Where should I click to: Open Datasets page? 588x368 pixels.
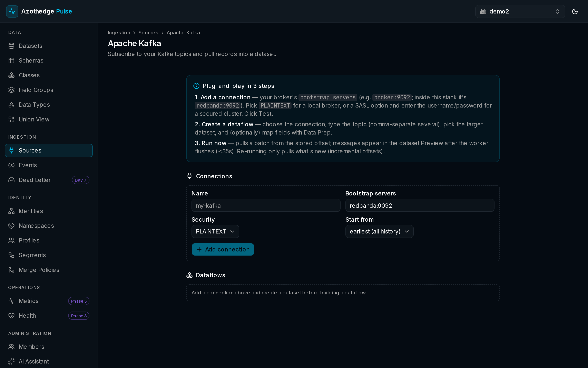click(x=49, y=46)
